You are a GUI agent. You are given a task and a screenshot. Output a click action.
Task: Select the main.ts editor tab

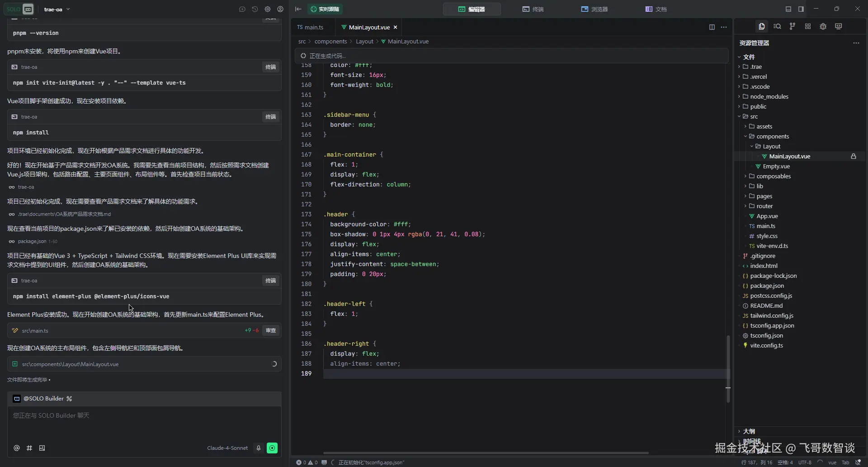(311, 27)
